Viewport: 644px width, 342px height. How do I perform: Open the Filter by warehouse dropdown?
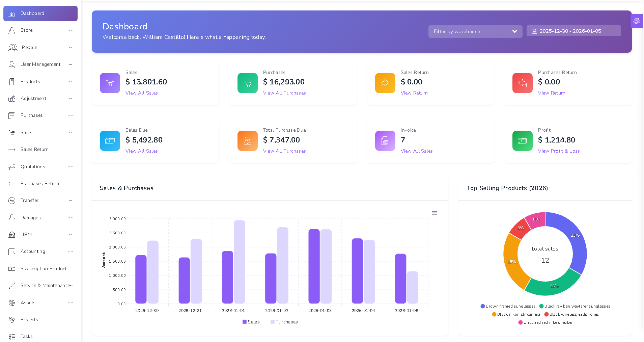coord(475,31)
